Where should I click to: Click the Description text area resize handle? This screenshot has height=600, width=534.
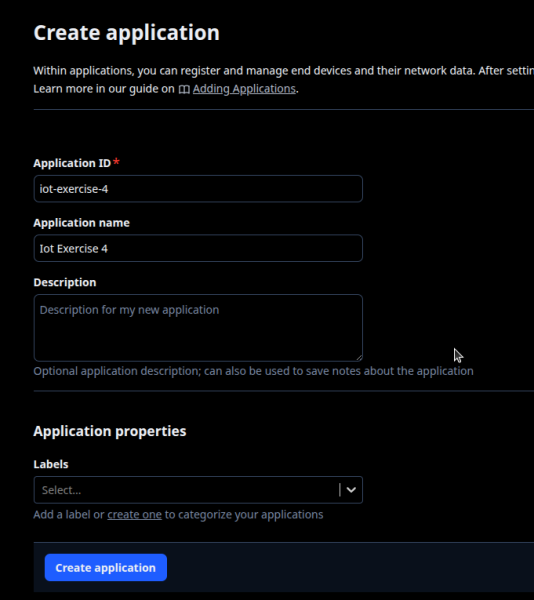click(359, 358)
